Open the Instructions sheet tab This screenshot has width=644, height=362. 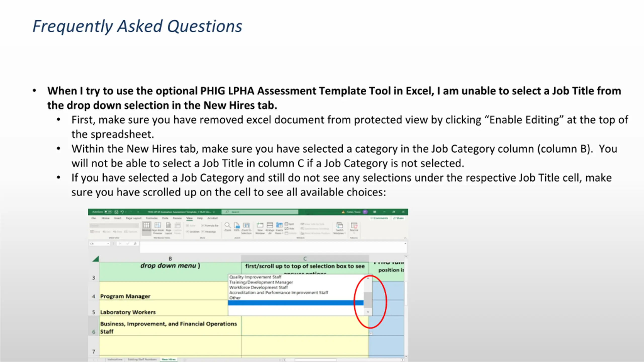tap(115, 359)
